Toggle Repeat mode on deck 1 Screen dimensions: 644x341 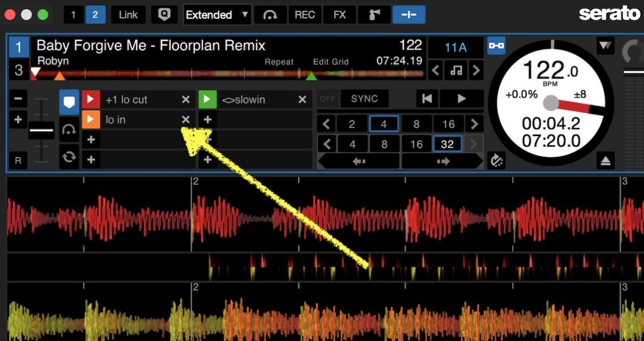click(x=279, y=62)
